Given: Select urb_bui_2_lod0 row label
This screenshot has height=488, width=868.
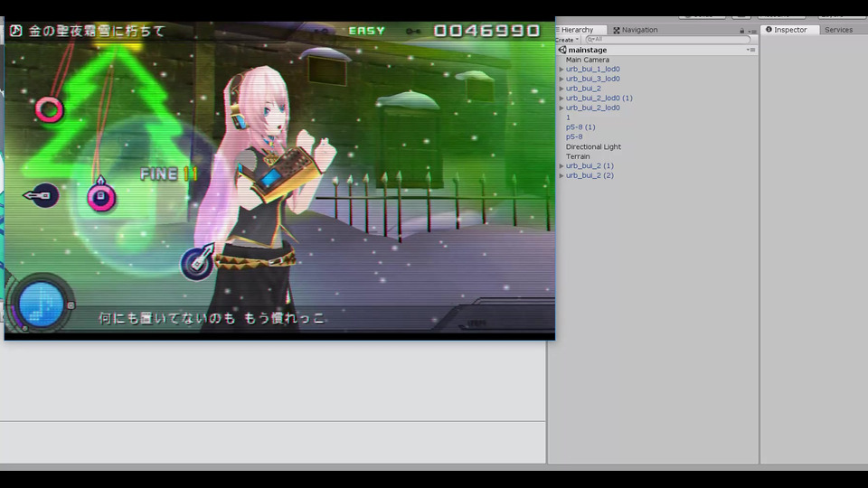Looking at the screenshot, I should 592,108.
